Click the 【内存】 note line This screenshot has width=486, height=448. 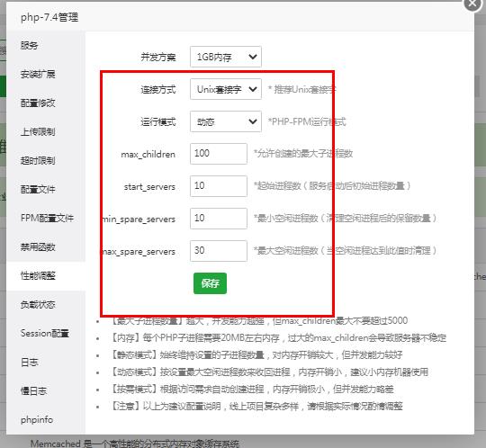point(278,337)
